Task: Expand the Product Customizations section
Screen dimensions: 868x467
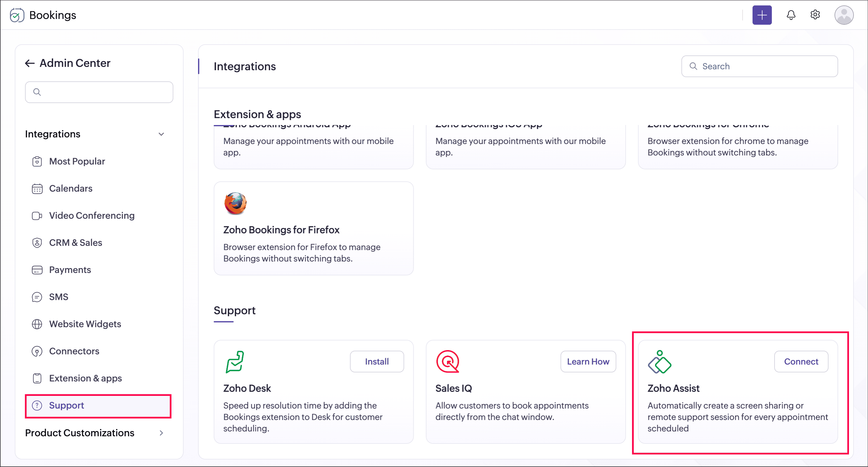Action: click(x=161, y=433)
